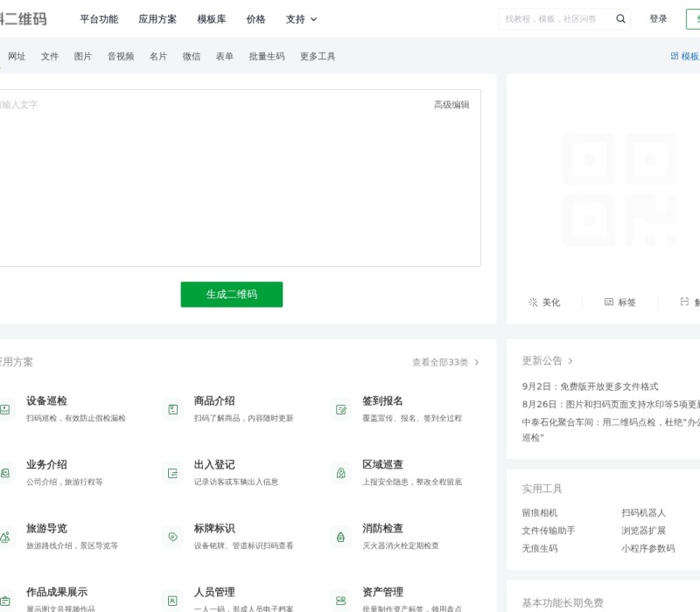Open the 平台功能 menu
Image resolution: width=700 pixels, height=612 pixels.
pos(99,19)
